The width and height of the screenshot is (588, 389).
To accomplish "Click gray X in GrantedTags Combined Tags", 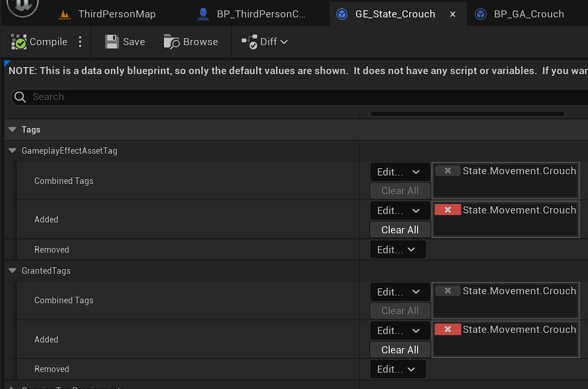I will pos(448,291).
